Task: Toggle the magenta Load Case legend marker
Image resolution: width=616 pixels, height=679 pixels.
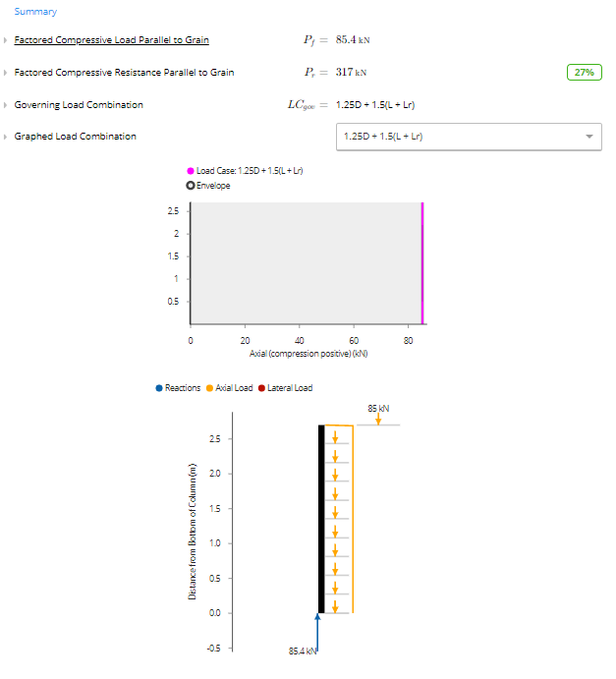Action: (x=190, y=171)
